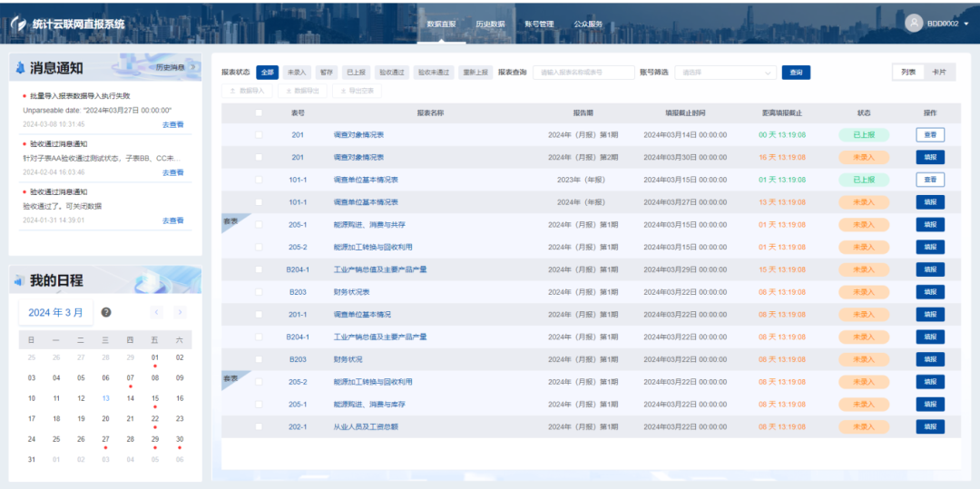
Task: Click the speaker icon beside 我的日程
Action: 18,281
